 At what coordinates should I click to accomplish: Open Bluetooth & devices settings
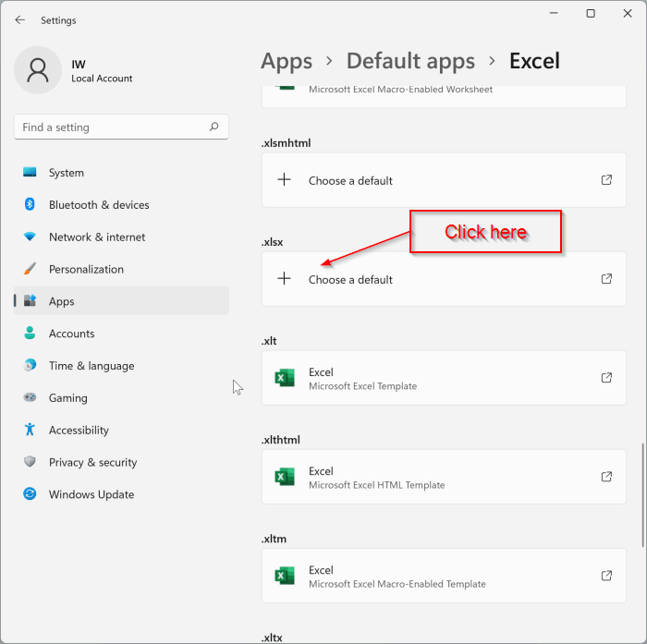tap(121, 204)
